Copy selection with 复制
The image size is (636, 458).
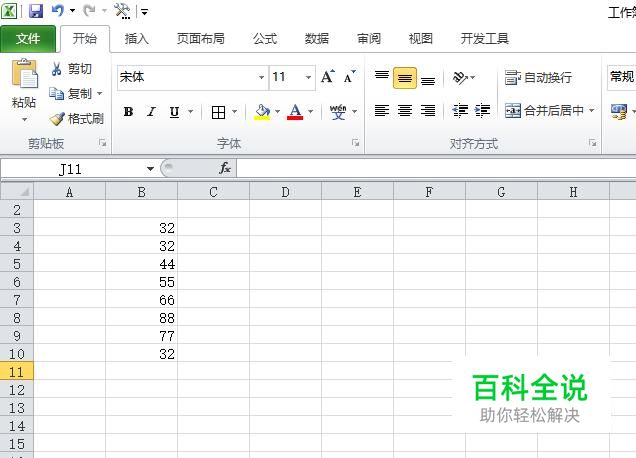70,94
